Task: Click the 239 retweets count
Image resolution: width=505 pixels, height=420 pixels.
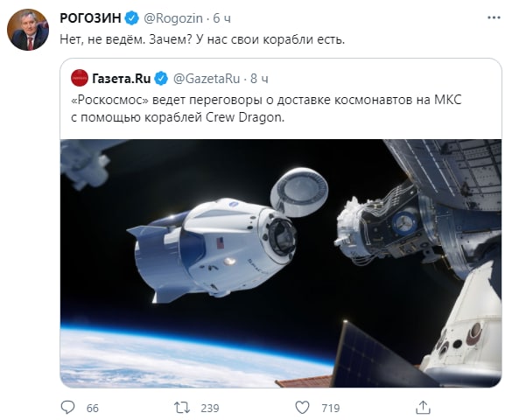Action: pos(210,409)
